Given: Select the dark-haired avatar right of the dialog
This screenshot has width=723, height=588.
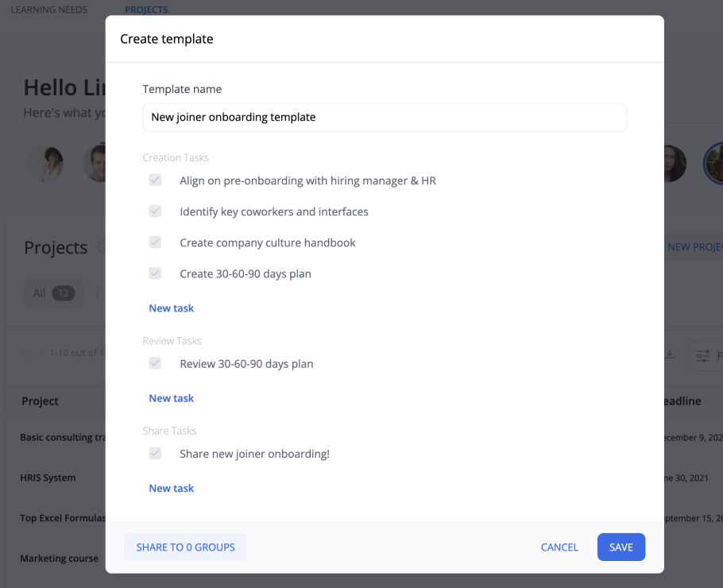Looking at the screenshot, I should coord(671,163).
